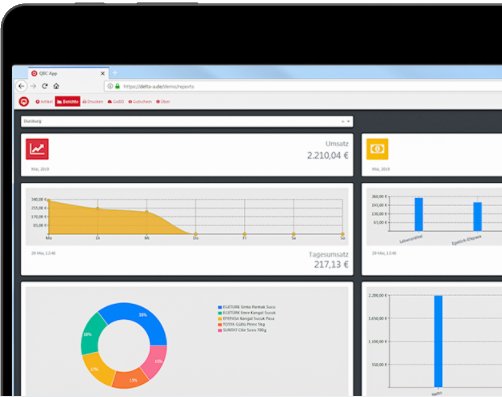Click the yellow money banknote icon

377,149
